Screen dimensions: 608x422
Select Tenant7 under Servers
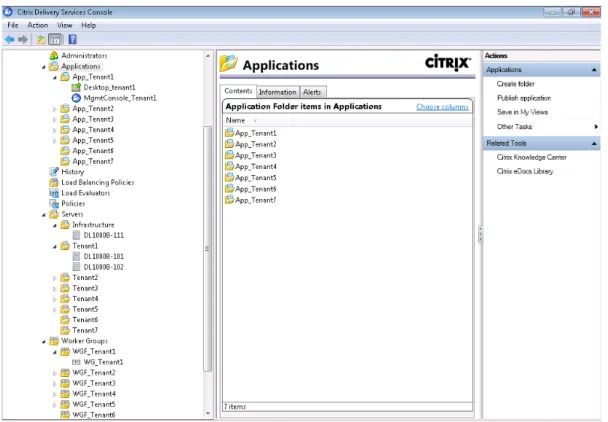(x=85, y=330)
